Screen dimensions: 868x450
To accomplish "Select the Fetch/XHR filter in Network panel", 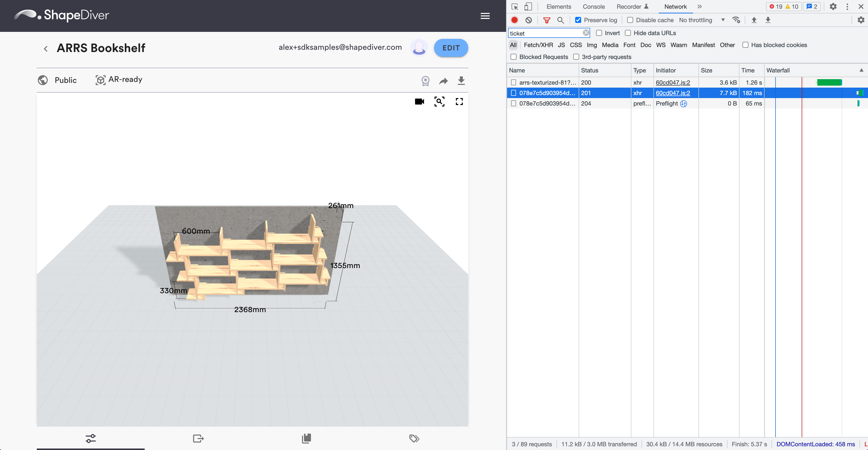I will [538, 45].
